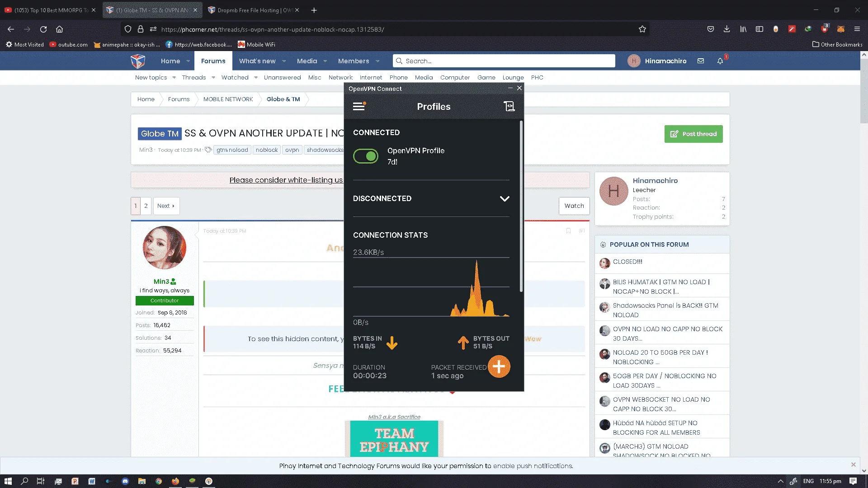Open Unanswered sub-navigation link
The image size is (868, 488).
(x=282, y=78)
